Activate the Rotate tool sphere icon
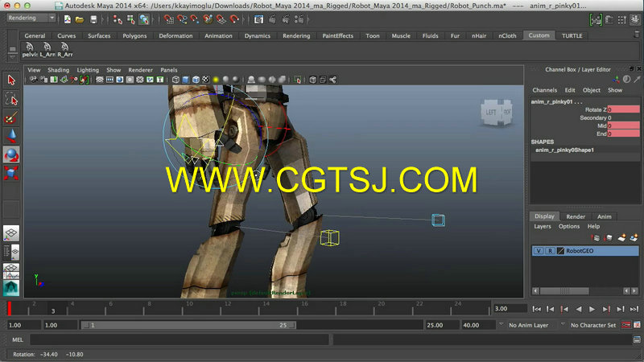The width and height of the screenshot is (644, 362). [x=11, y=154]
